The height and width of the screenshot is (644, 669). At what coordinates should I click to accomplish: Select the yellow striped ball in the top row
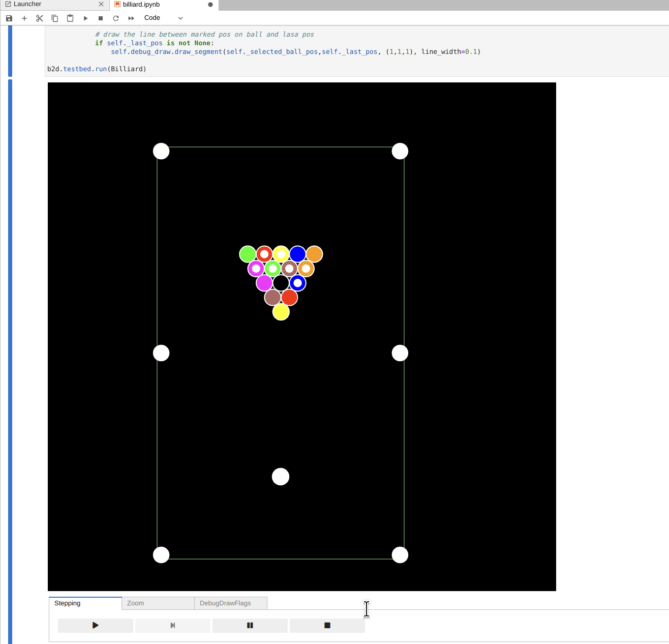(x=281, y=254)
